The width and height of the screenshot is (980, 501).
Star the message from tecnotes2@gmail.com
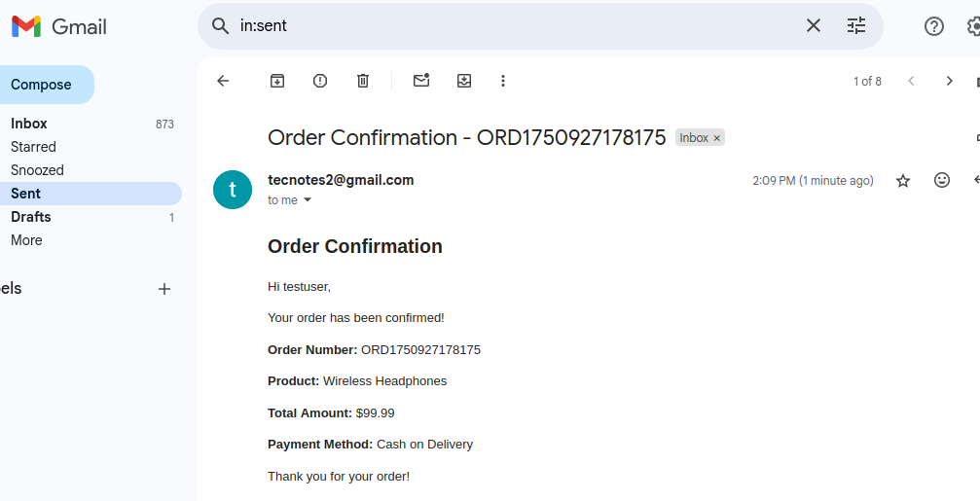point(903,181)
